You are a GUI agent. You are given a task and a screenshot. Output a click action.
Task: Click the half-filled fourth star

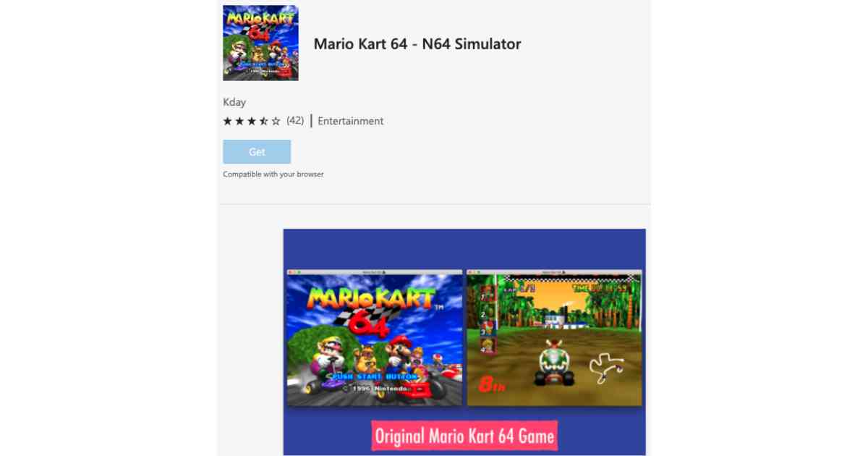263,121
